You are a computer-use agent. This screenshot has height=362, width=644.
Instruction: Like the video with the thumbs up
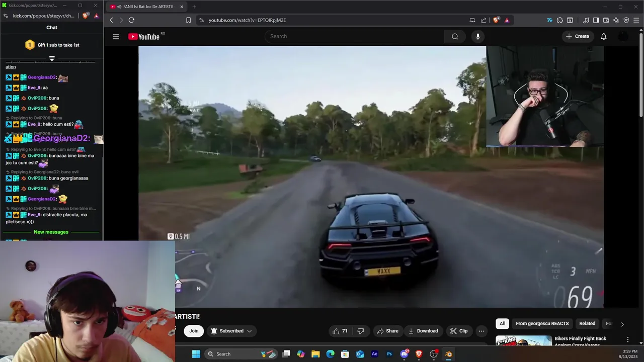[x=340, y=331]
